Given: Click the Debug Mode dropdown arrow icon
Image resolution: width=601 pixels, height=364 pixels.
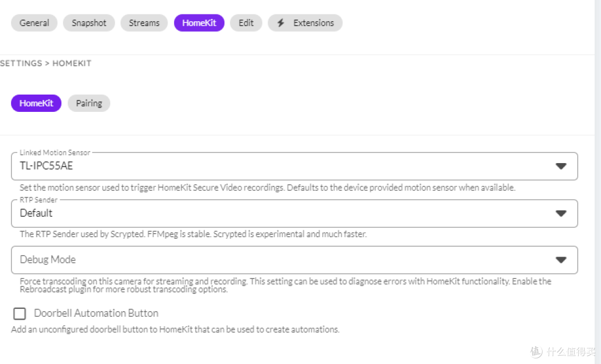Looking at the screenshot, I should click(x=561, y=259).
